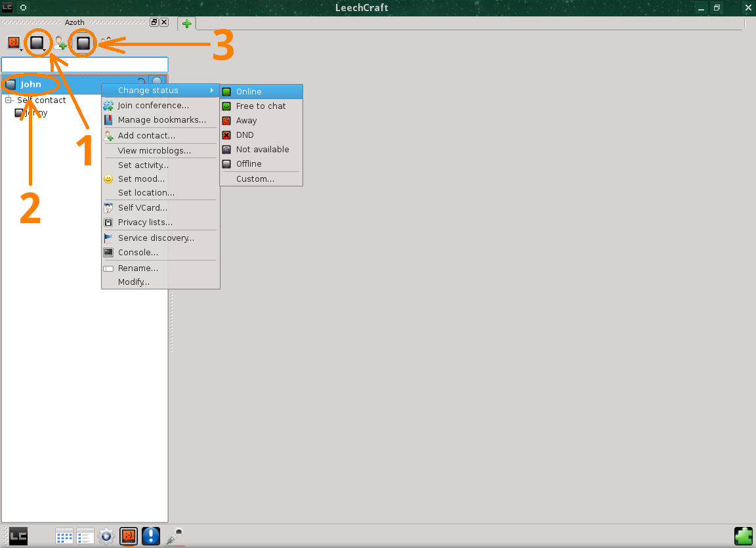Viewport: 756px width, 548px height.
Task: Click the Add contact person icon in menu
Action: pos(108,136)
